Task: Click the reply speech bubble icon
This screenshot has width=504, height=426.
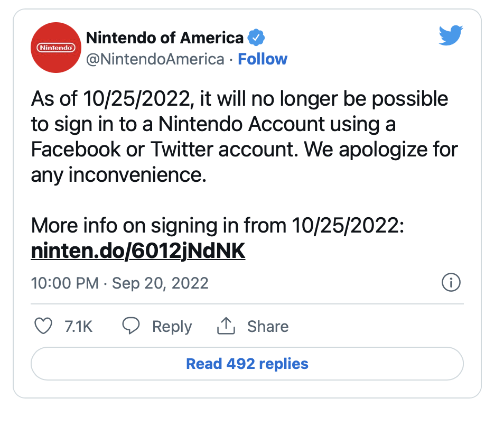Action: pos(131,326)
